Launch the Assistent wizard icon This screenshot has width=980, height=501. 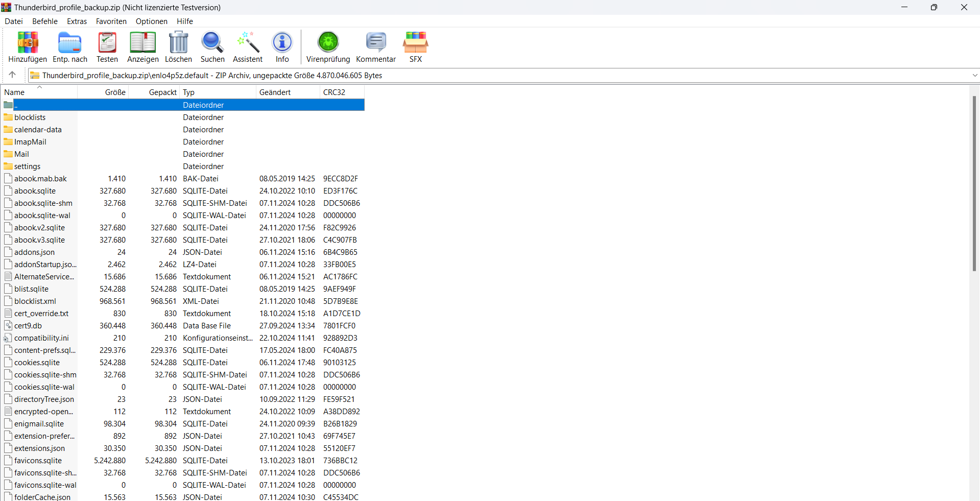pyautogui.click(x=248, y=47)
